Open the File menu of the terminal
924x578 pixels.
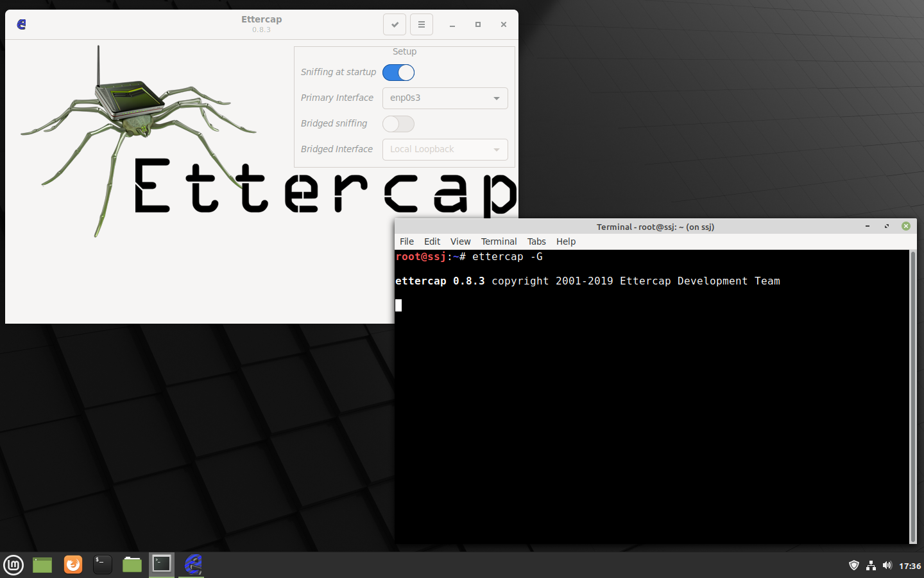pos(406,241)
